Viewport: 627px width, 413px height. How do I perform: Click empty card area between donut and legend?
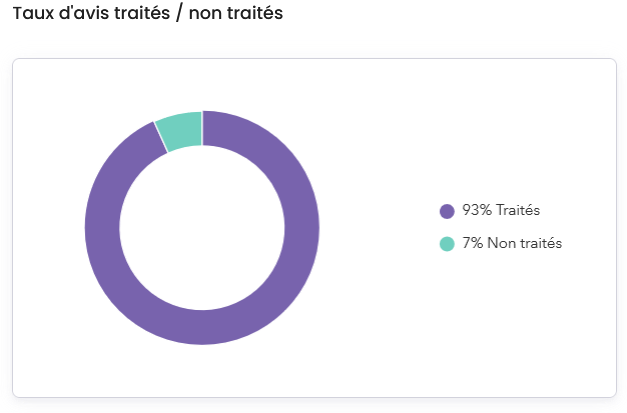[375, 228]
